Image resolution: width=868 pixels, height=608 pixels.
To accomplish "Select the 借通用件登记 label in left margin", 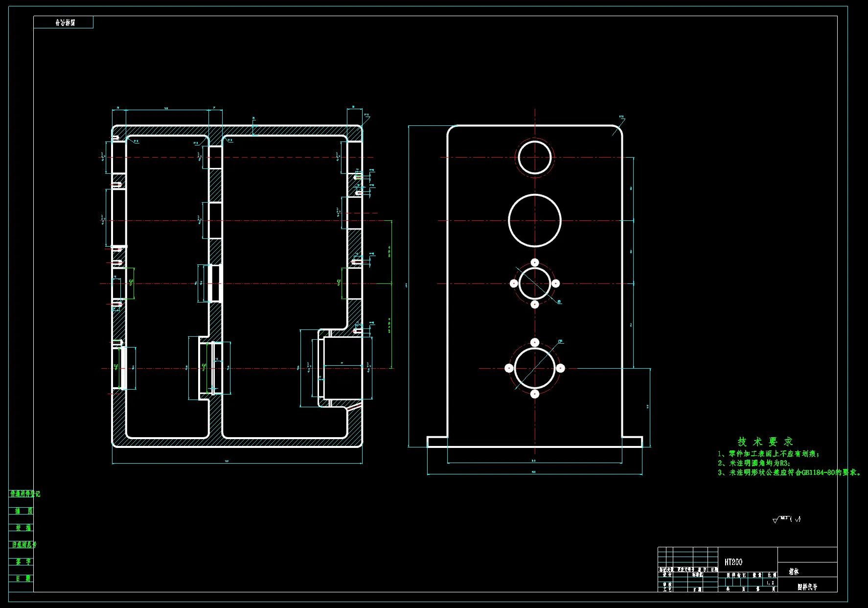I will pyautogui.click(x=25, y=494).
